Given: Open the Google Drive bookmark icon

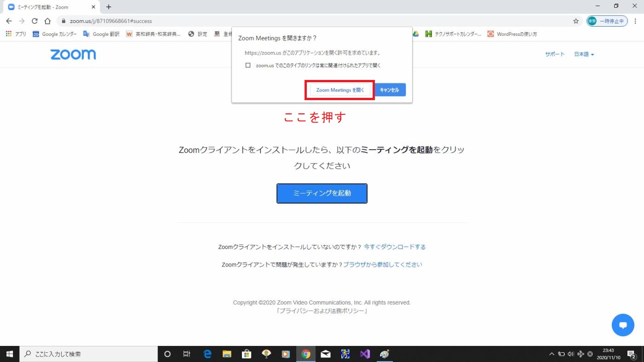Looking at the screenshot, I should tap(415, 34).
